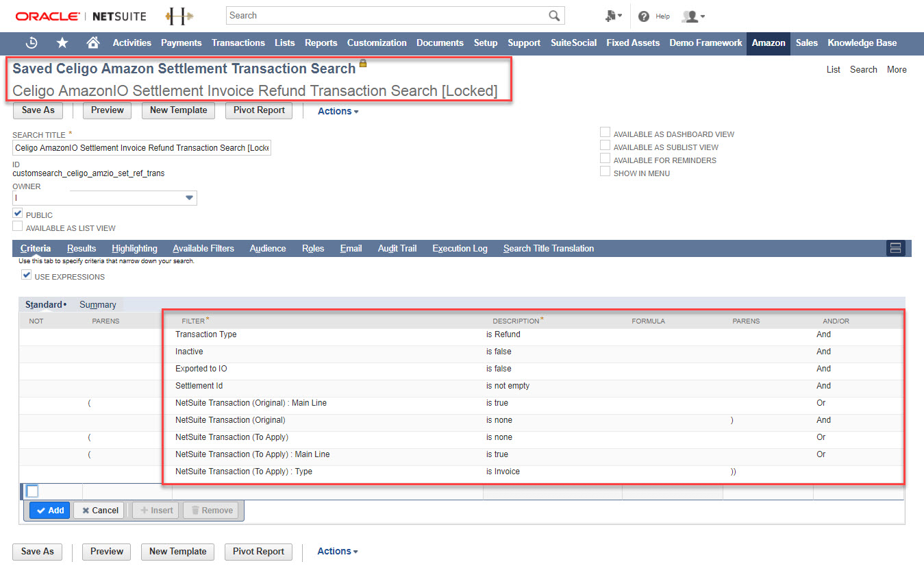This screenshot has height=575, width=924.
Task: Open the Create New icon menu
Action: [614, 16]
